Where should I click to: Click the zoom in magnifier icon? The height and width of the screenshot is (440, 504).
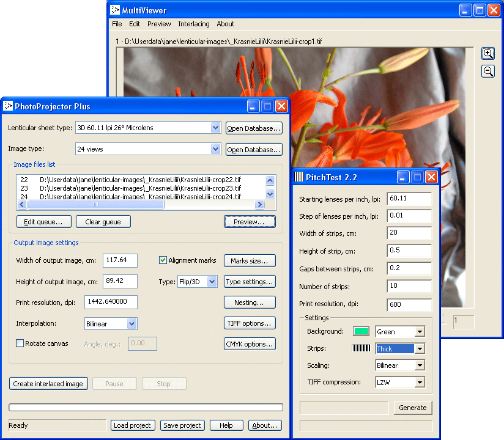pos(488,53)
